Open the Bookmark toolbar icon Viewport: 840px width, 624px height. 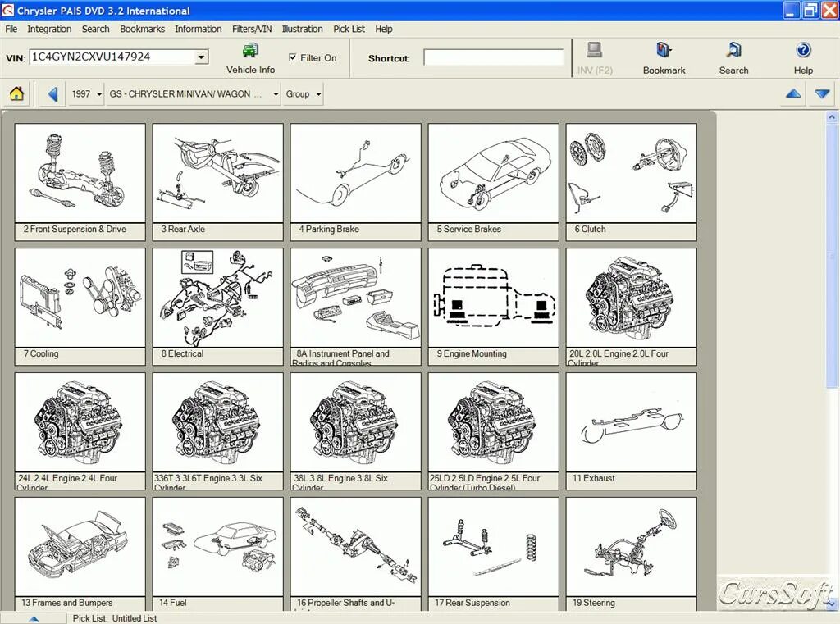pyautogui.click(x=664, y=50)
